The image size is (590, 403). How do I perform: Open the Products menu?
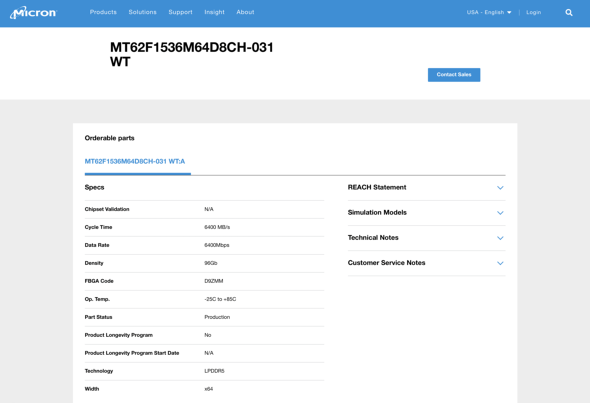point(103,12)
